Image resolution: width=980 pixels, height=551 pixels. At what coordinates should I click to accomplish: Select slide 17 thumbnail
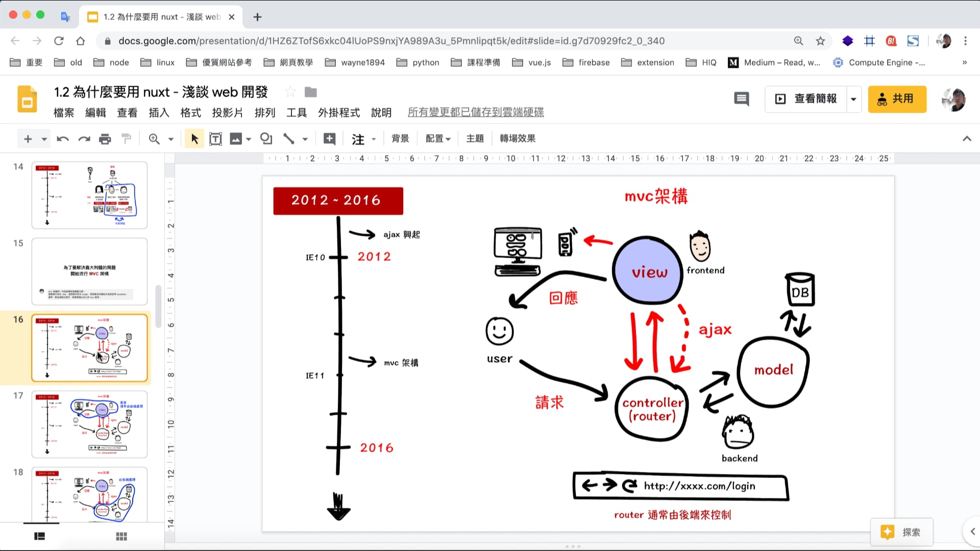tap(89, 424)
